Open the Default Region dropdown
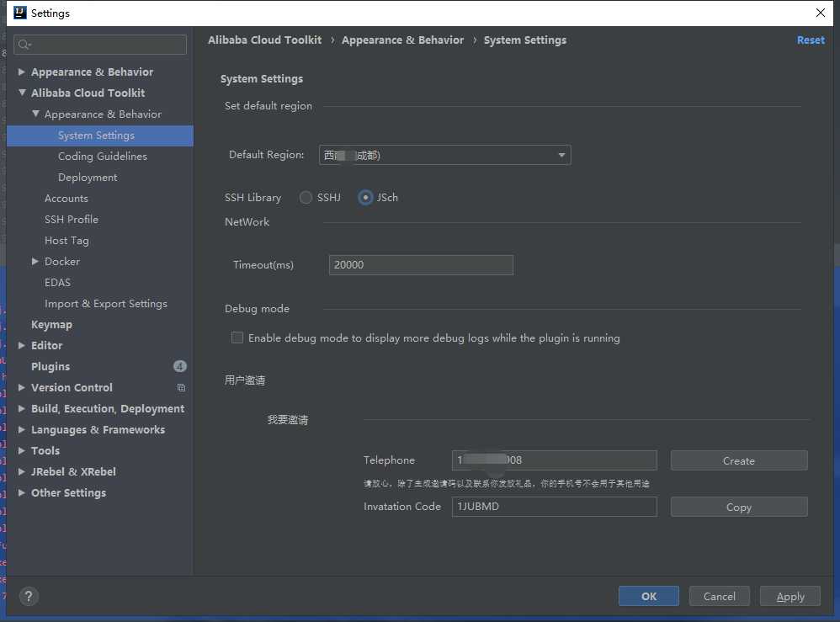Viewport: 840px width, 622px height. (x=444, y=155)
